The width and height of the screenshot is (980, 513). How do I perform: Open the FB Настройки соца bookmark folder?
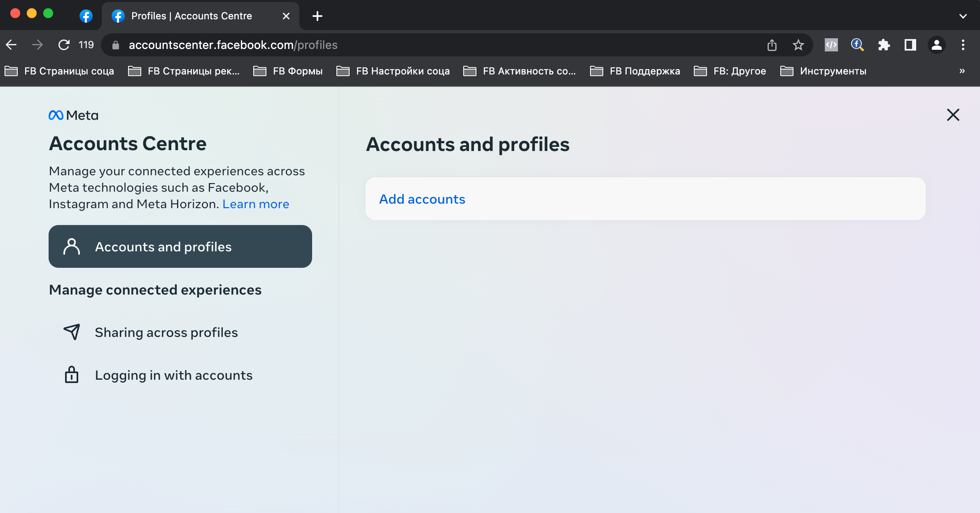[x=393, y=71]
